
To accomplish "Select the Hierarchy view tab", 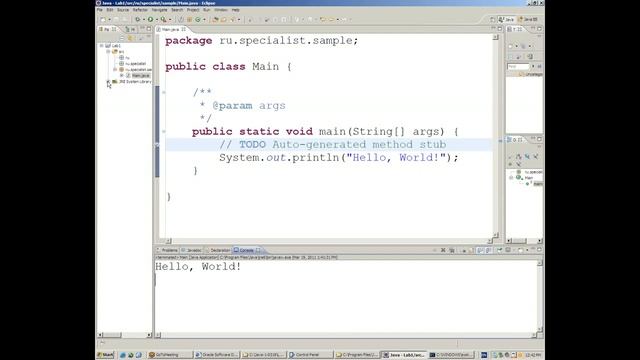I will point(131,29).
